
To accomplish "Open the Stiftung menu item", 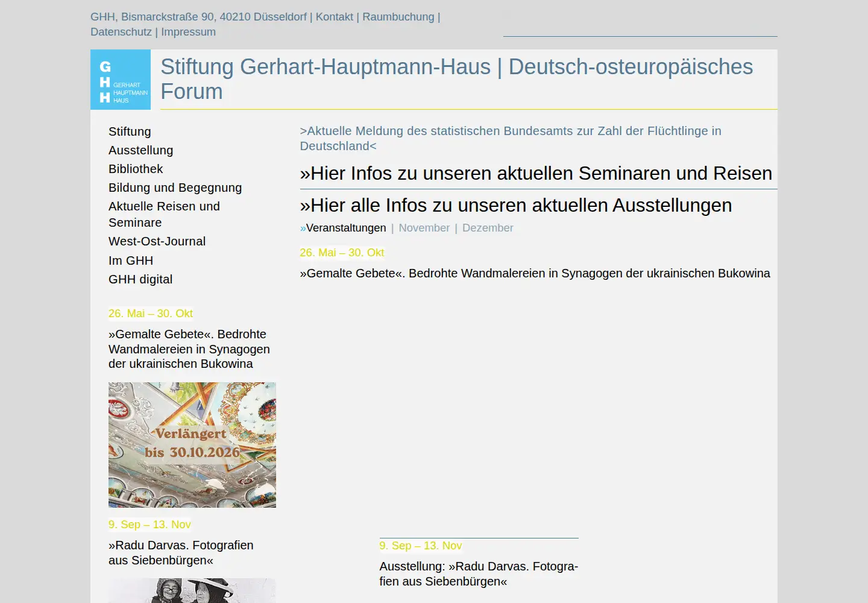I will point(130,131).
